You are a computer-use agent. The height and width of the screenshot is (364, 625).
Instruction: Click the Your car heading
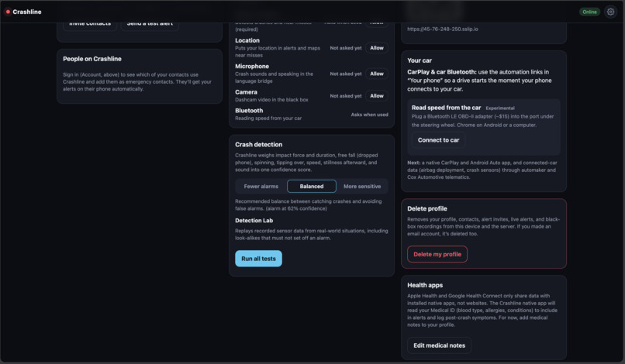(x=420, y=60)
